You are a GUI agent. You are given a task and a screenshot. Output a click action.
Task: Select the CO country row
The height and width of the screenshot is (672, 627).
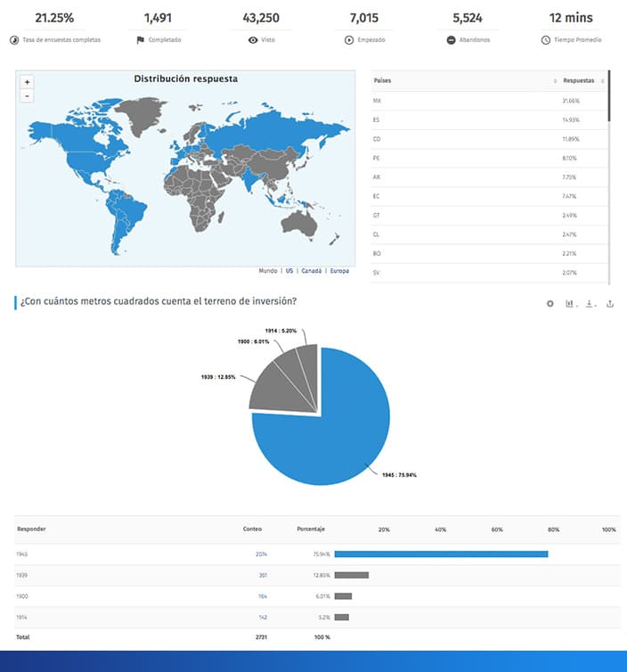click(489, 139)
